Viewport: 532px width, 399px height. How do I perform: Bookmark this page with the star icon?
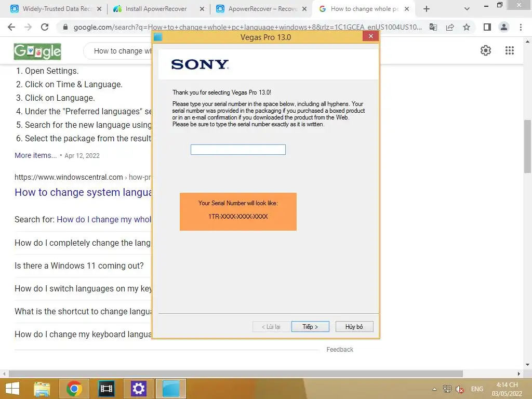pos(467,27)
